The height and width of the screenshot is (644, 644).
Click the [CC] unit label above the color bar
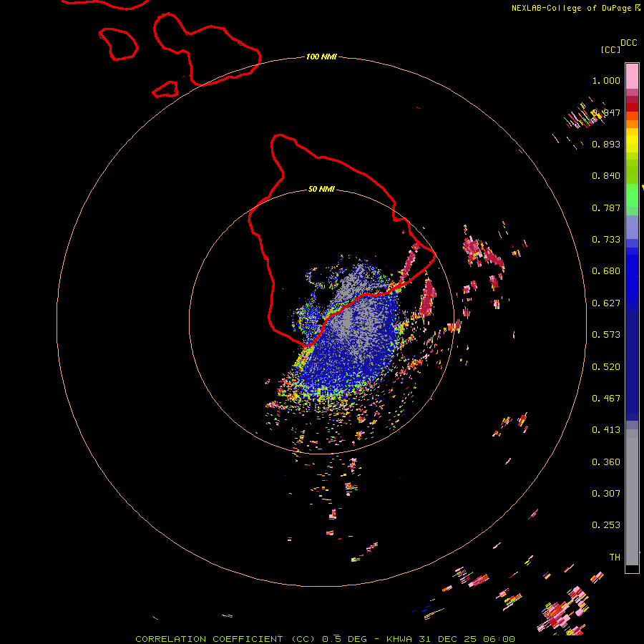coord(610,49)
